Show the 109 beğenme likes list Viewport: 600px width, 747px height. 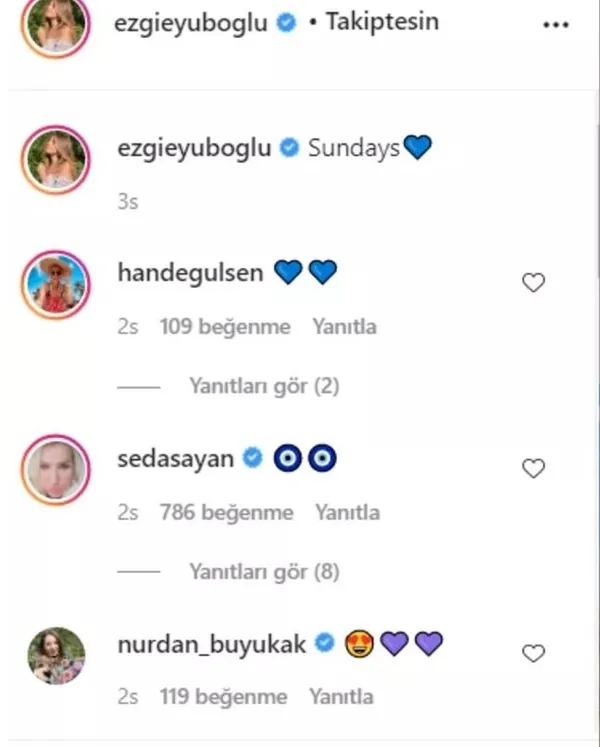point(225,327)
